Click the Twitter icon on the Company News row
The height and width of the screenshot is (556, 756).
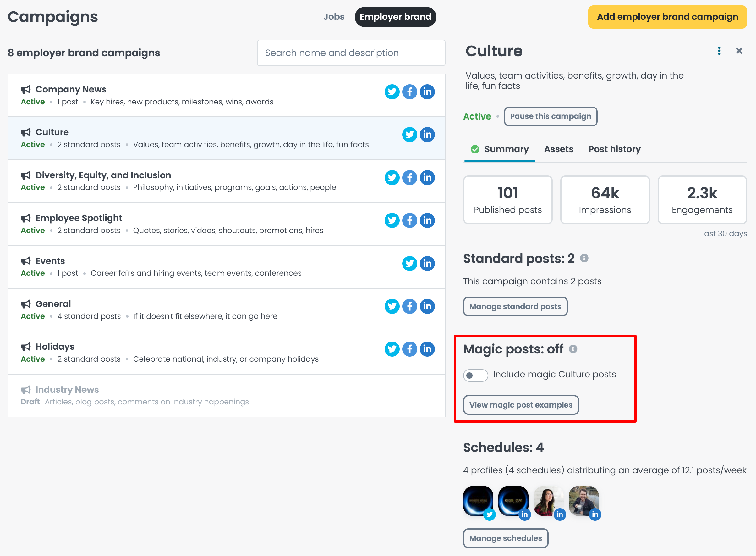tap(392, 91)
